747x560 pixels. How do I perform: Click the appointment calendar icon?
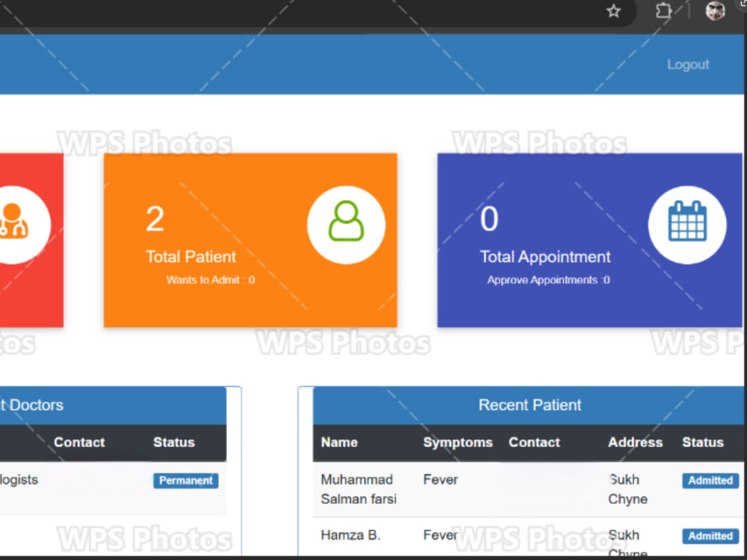(687, 221)
